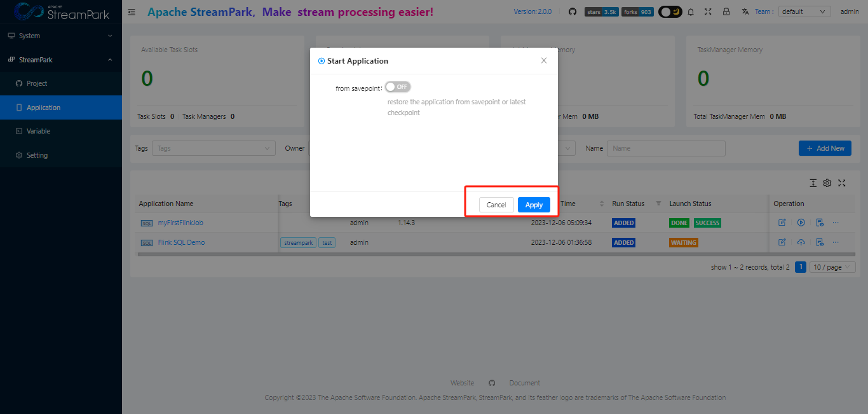868x414 pixels.
Task: View details of Flink SQL Demo
Action: click(x=820, y=242)
